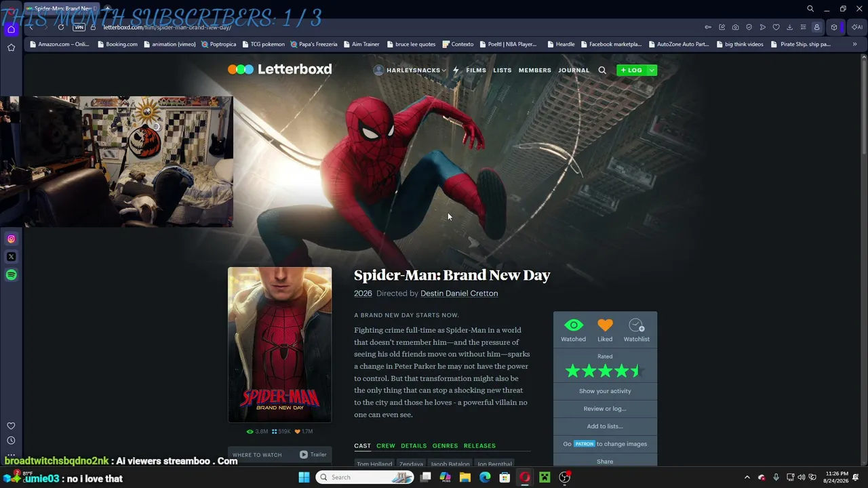Go to Letterboxd home via logo
The image size is (868, 488).
(279, 69)
